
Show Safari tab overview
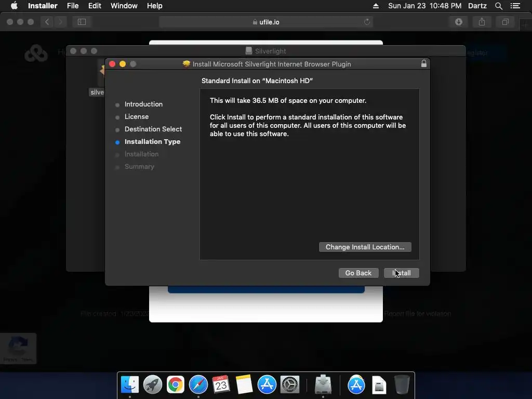(x=505, y=22)
